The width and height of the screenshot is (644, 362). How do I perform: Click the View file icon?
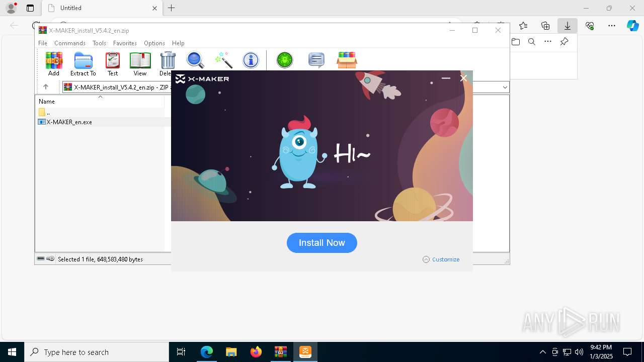[140, 64]
